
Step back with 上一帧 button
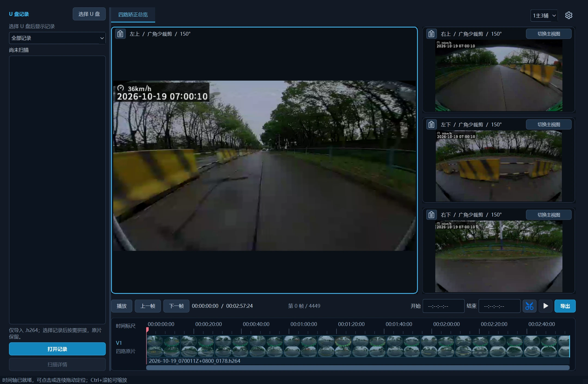(148, 306)
